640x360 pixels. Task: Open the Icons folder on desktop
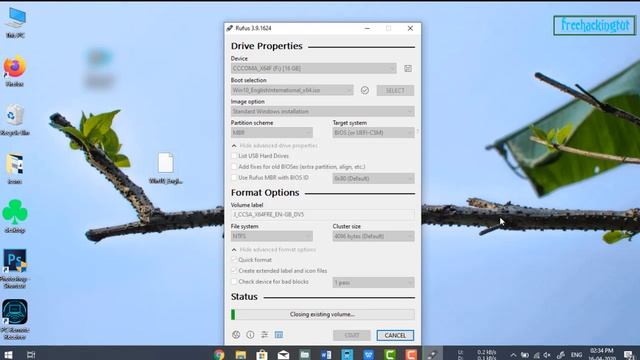pos(15,169)
